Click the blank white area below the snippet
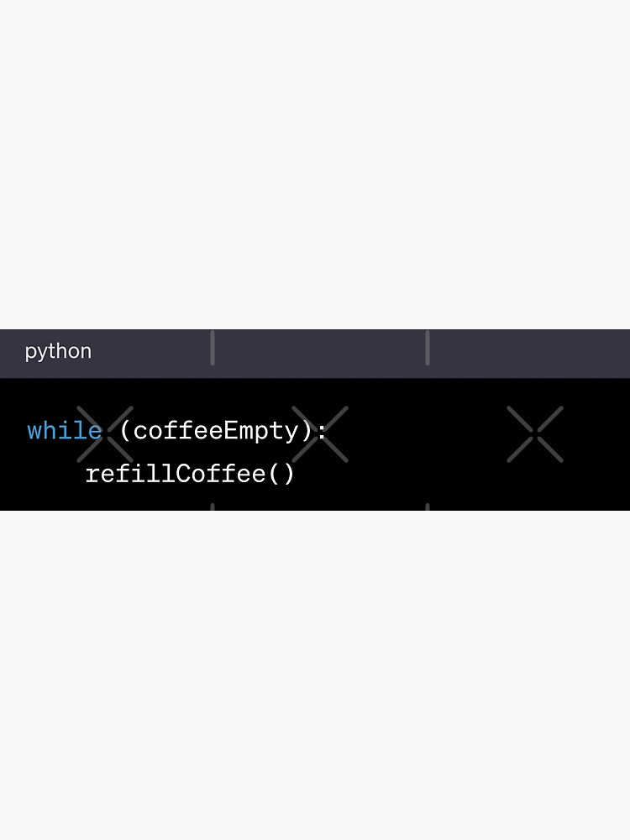Screen dimensions: 630x840 click(315, 675)
